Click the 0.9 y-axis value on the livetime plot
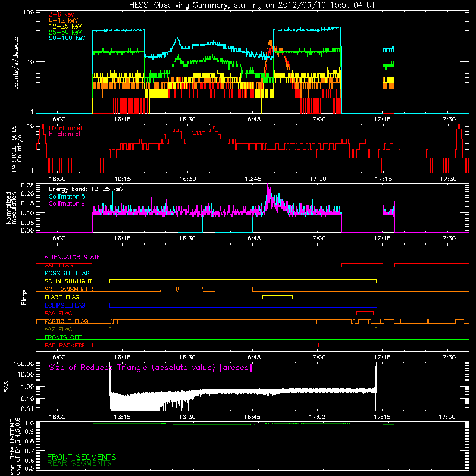476x476 pixels. point(30,431)
